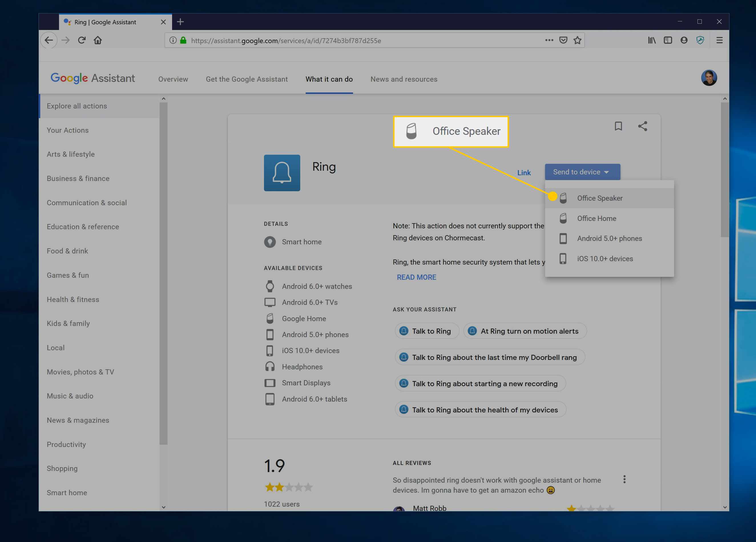The width and height of the screenshot is (756, 542).
Task: Click the Link button for Ring
Action: point(524,172)
